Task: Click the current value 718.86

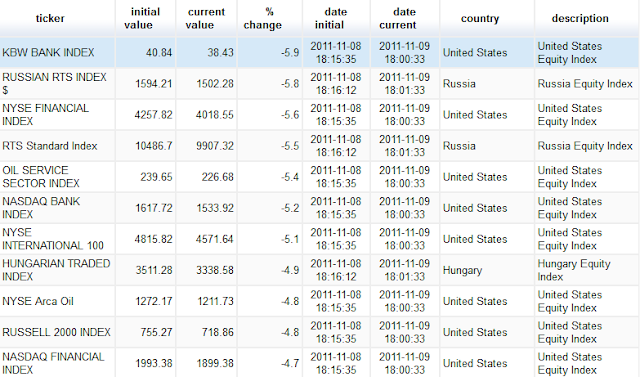Action: point(218,332)
